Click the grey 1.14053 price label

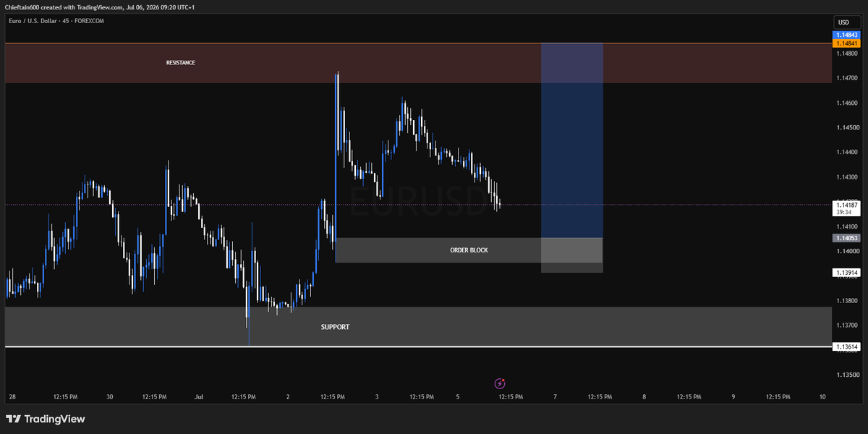(x=847, y=238)
